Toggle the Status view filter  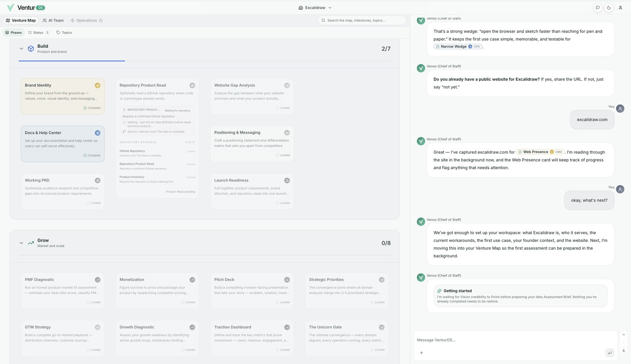click(39, 33)
